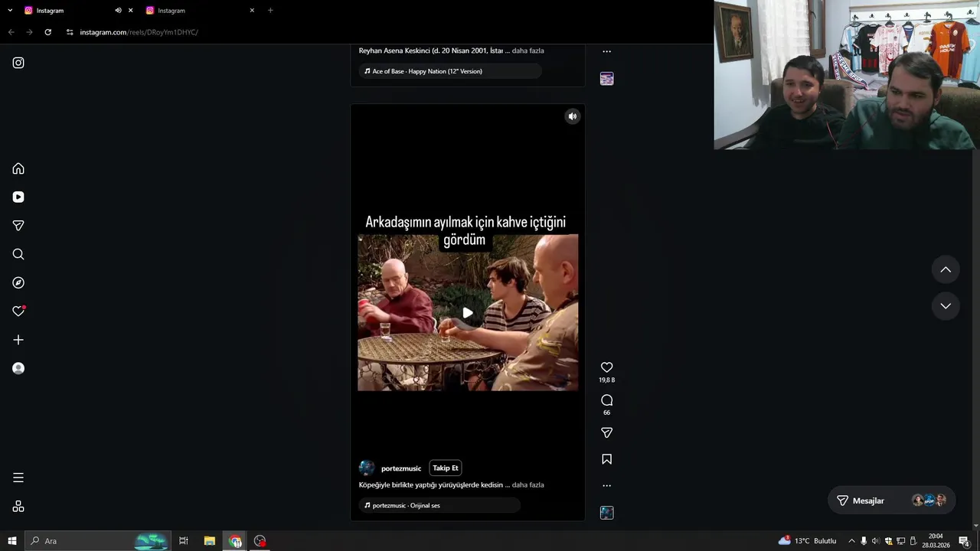
Task: Play the paused reel video
Action: pyautogui.click(x=467, y=313)
